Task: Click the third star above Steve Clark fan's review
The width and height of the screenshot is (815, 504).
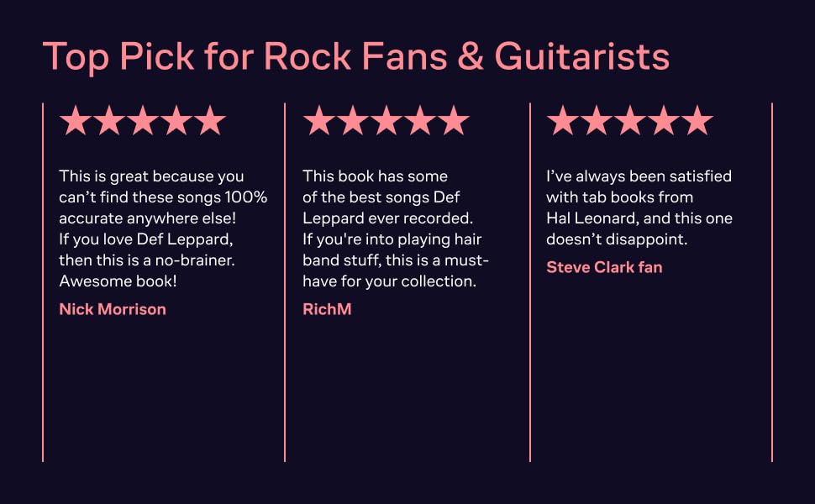Action: (x=630, y=121)
